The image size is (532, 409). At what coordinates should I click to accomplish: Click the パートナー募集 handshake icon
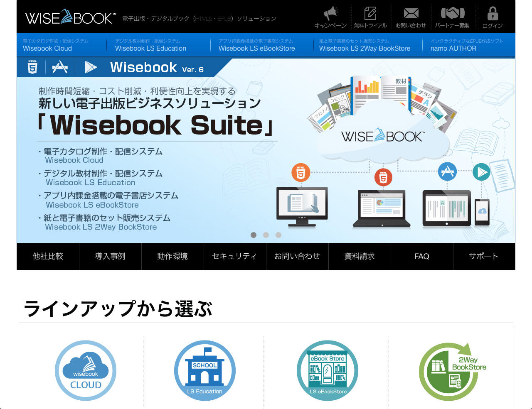pos(453,13)
